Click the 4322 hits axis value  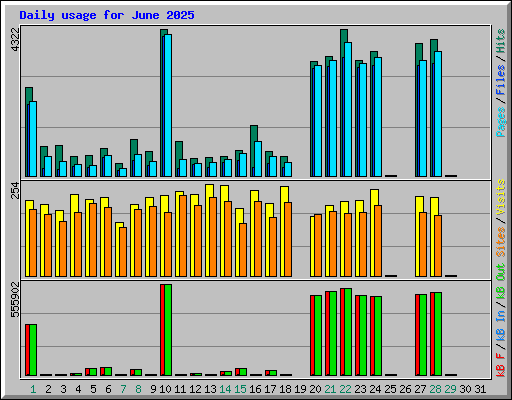click(15, 39)
